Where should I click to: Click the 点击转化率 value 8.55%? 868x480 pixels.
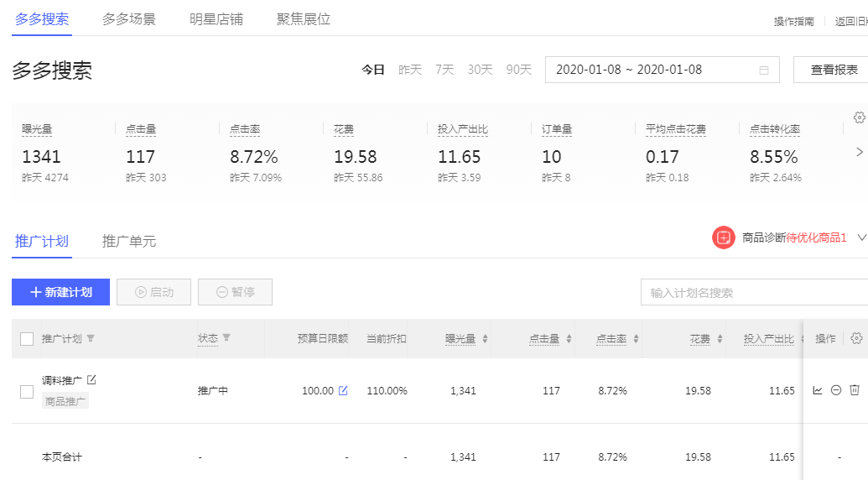(x=774, y=157)
